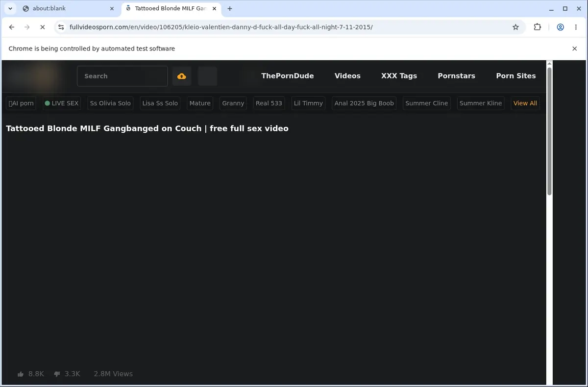This screenshot has width=588, height=387.
Task: Select the AI porn tag
Action: point(21,103)
